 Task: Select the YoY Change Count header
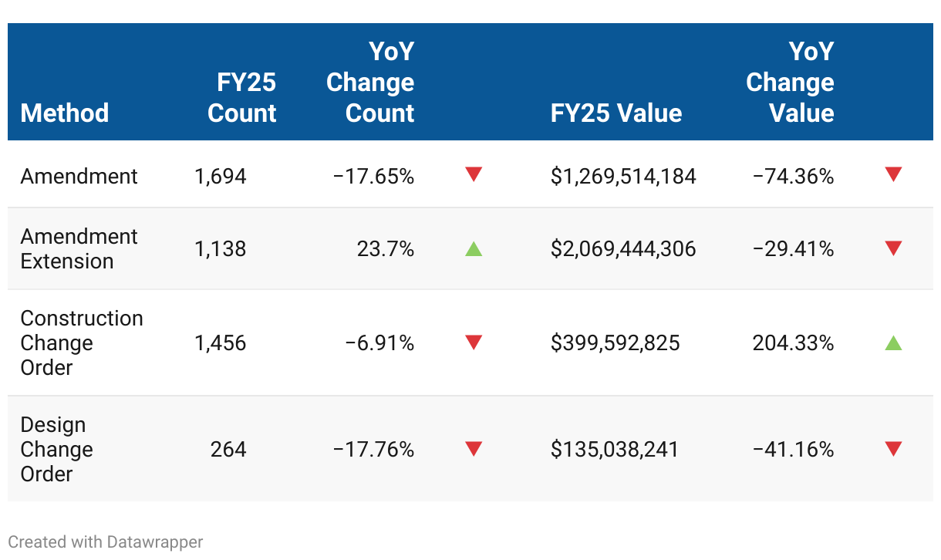pos(370,83)
